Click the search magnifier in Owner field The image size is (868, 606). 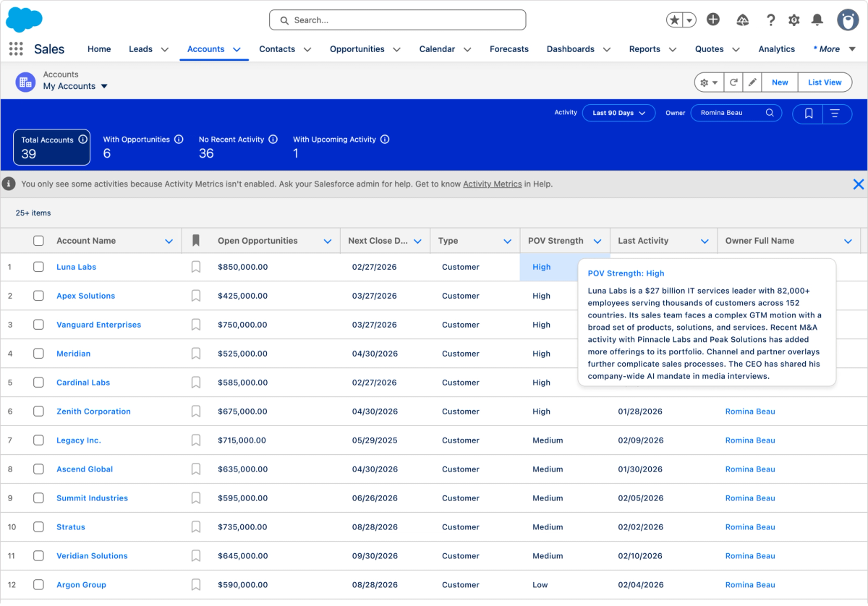[770, 113]
